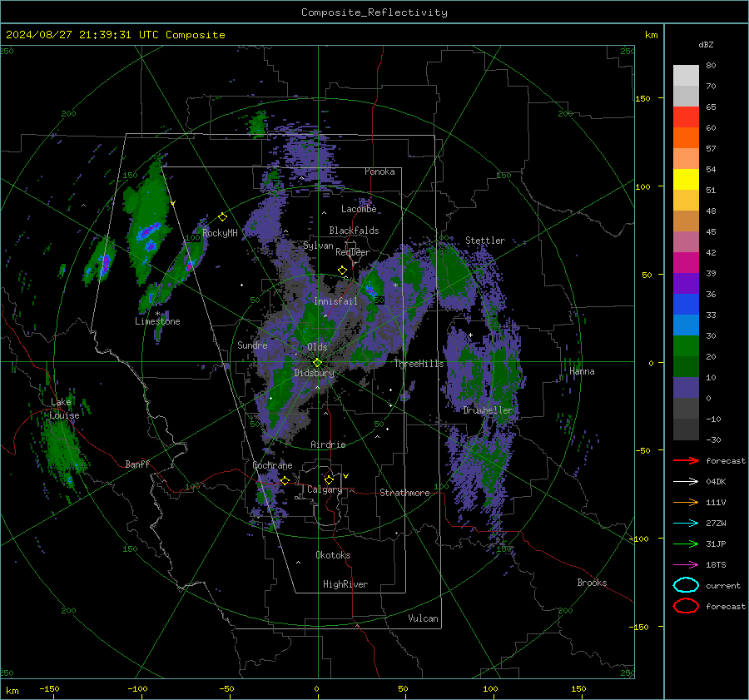Viewport: 749px width, 700px height.
Task: Click the Lake Louise label
Action: coord(64,409)
